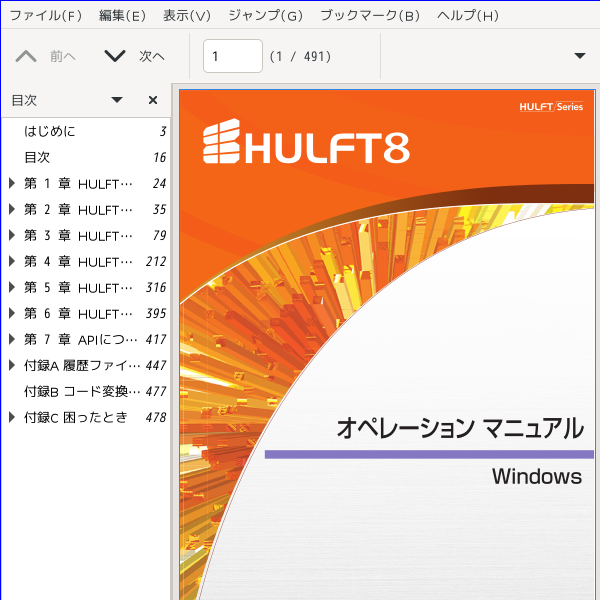Expand the 第 2 章 HULFT outline node

12,209
